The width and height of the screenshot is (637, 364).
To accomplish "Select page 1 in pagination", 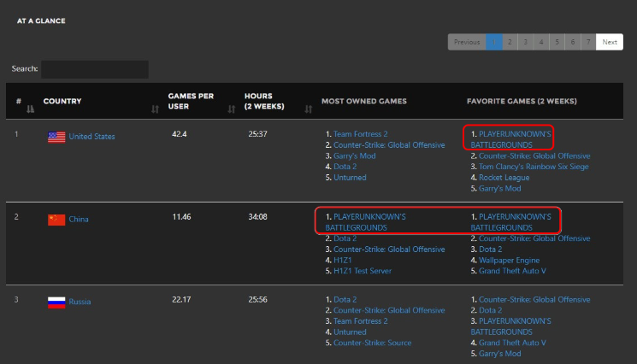I will pos(494,42).
